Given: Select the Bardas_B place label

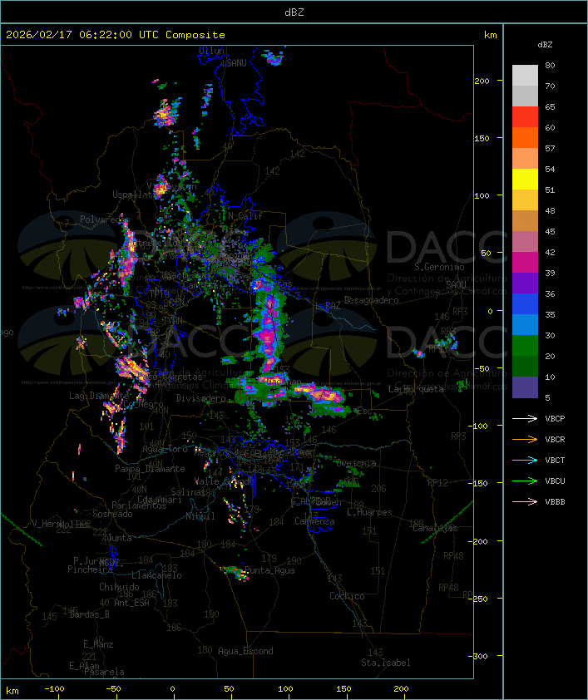Looking at the screenshot, I should coord(89,614).
